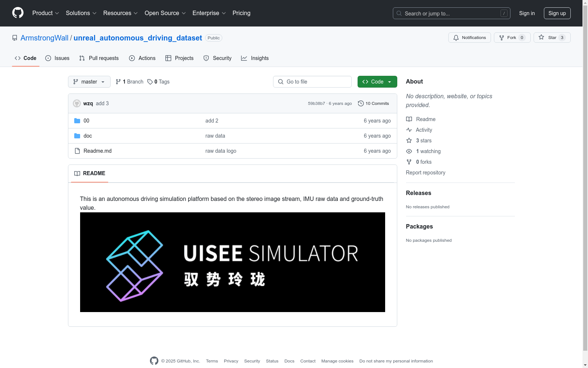Click the Fork icon in header
The width and height of the screenshot is (588, 368).
(x=502, y=38)
